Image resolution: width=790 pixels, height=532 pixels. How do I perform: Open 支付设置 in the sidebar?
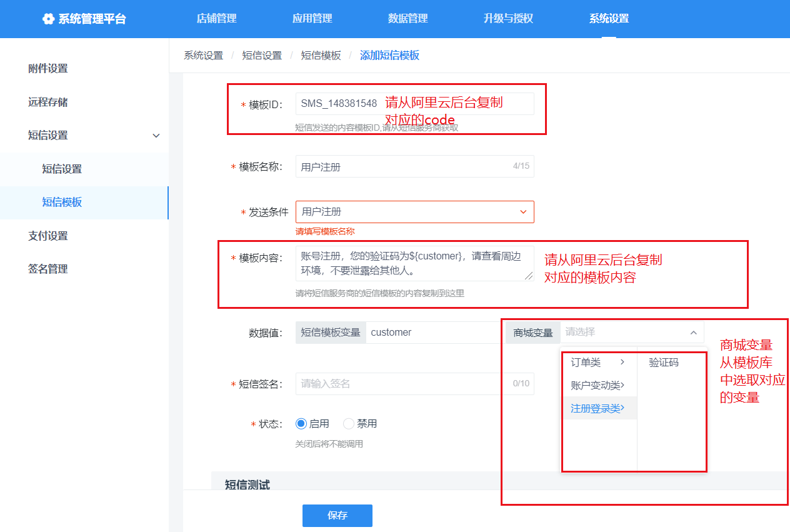(48, 236)
